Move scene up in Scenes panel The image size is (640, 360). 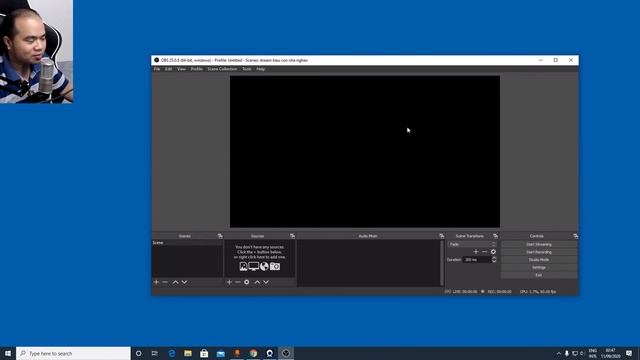pos(176,282)
